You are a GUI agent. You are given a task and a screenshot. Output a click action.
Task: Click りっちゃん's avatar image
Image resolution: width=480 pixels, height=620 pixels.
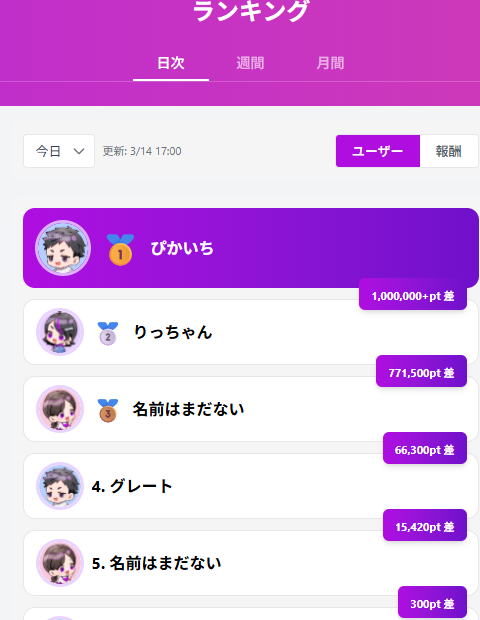click(x=60, y=332)
